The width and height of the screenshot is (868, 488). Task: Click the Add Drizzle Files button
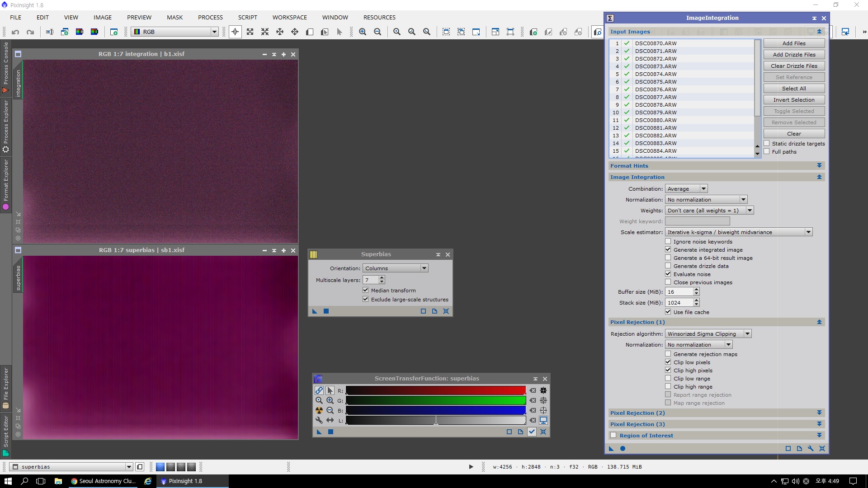pyautogui.click(x=794, y=55)
